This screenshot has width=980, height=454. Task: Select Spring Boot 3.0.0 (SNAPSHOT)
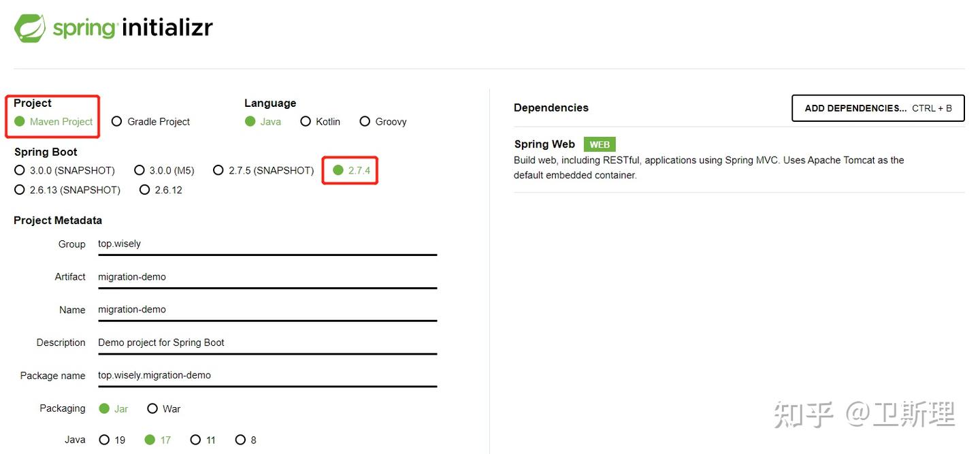[20, 170]
